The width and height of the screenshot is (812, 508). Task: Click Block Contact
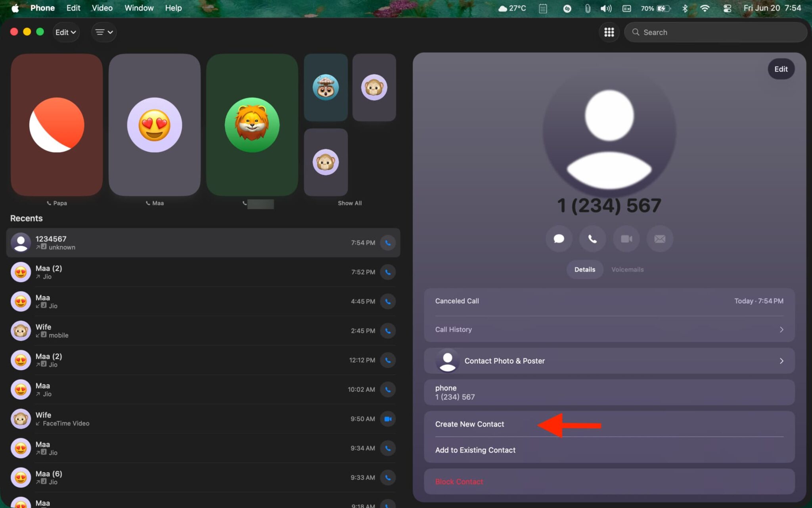pos(459,481)
